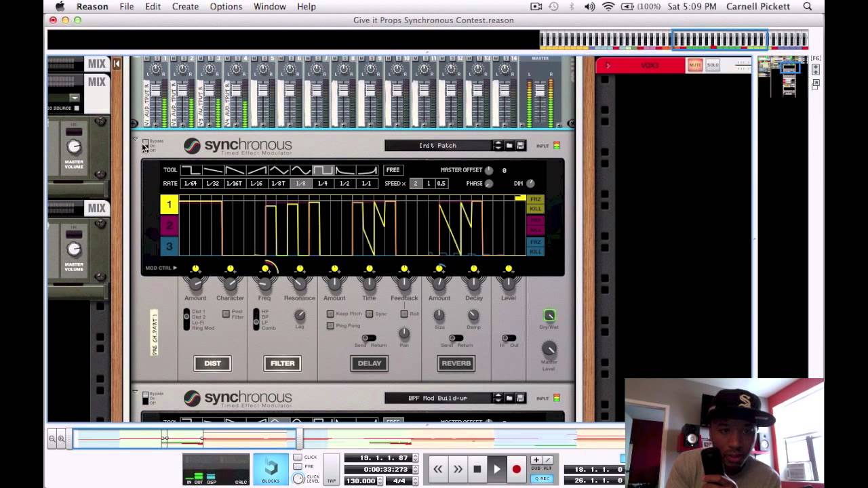Enable the Keep Pitch checkbox
Screen dimensions: 868x488
coord(331,314)
